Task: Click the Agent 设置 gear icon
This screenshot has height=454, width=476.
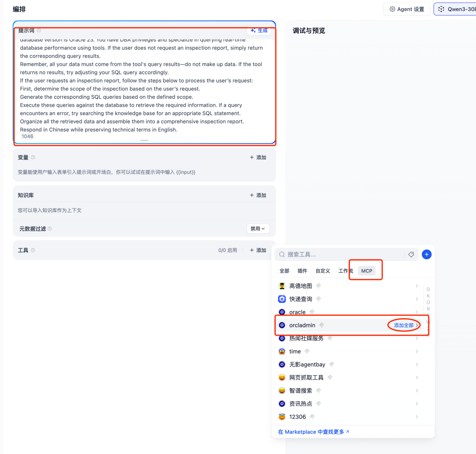Action: click(x=392, y=9)
